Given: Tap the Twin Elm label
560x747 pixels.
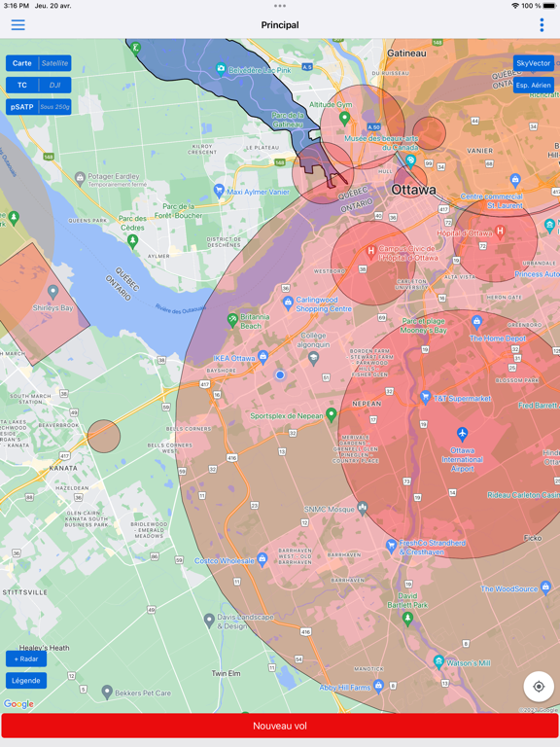Looking at the screenshot, I should (x=227, y=673).
